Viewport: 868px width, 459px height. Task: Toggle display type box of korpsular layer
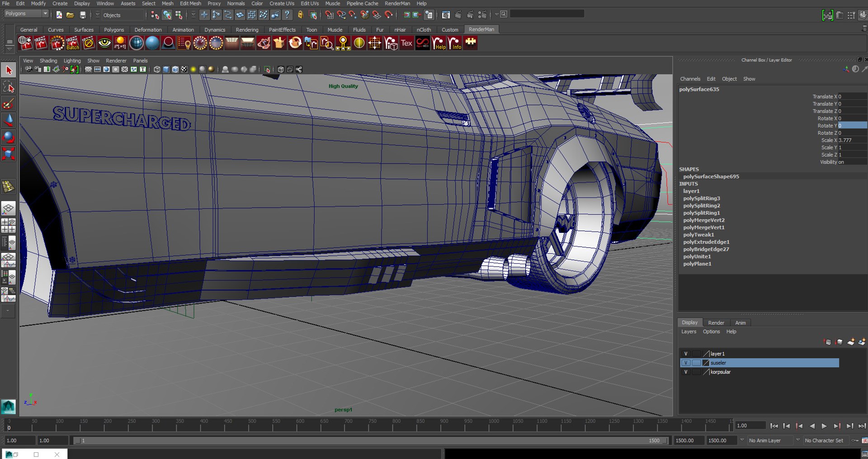pyautogui.click(x=697, y=372)
